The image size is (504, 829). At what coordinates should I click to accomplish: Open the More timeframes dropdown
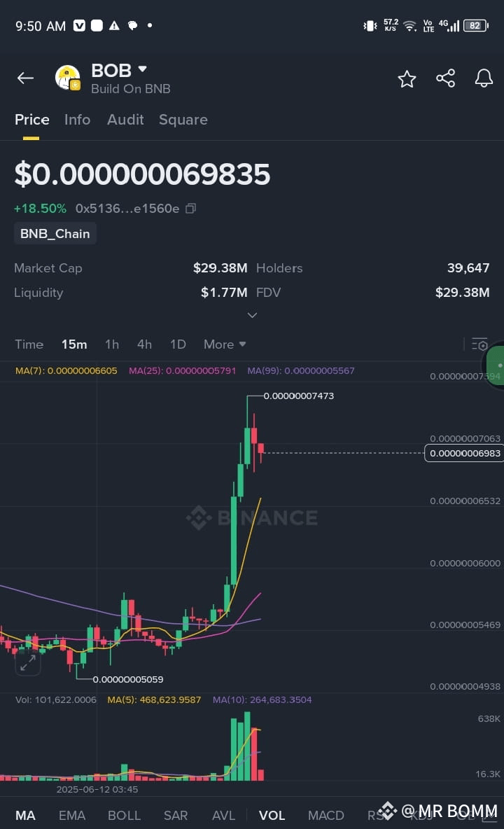[225, 344]
